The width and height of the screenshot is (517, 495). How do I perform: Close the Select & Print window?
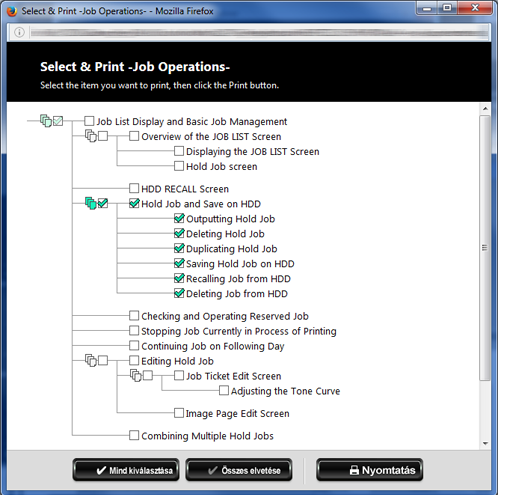(x=475, y=8)
